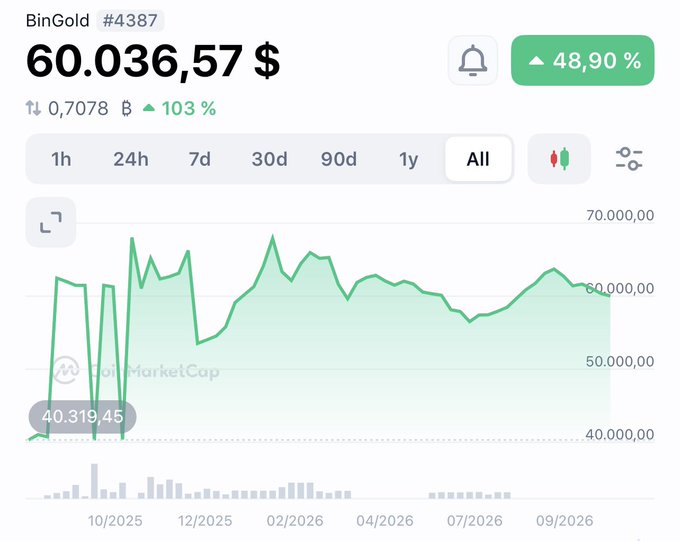Tap the price alert bell icon
Viewport: 680px width, 541px height.
pos(473,60)
